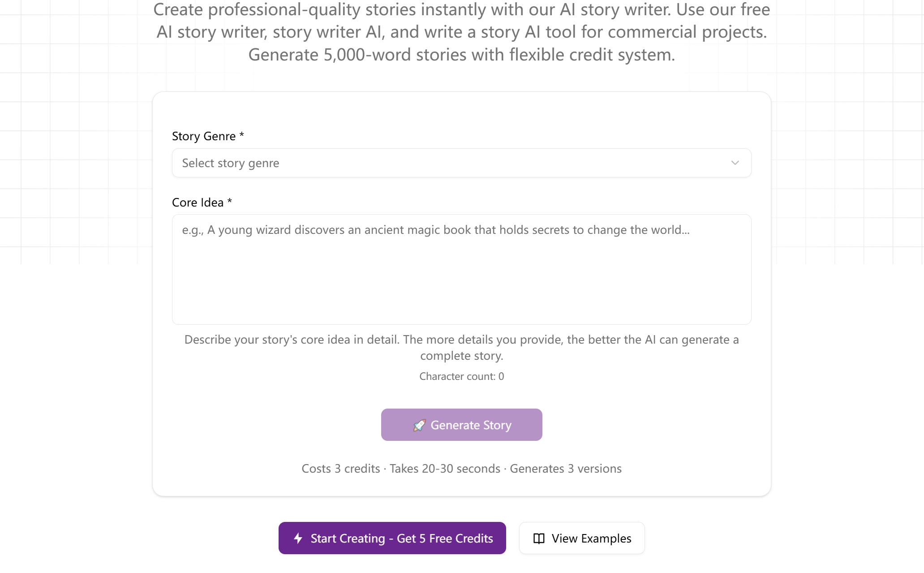Click the Character count indicator

[x=461, y=376]
